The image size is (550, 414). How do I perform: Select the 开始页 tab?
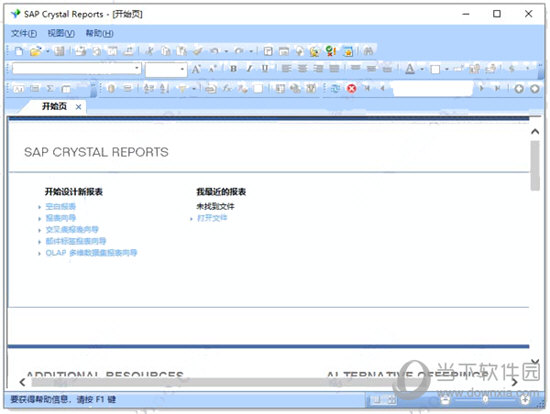pos(54,106)
